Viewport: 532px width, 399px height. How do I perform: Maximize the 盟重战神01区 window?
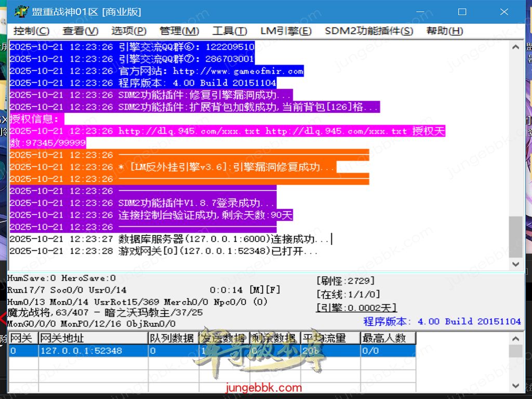(x=462, y=11)
